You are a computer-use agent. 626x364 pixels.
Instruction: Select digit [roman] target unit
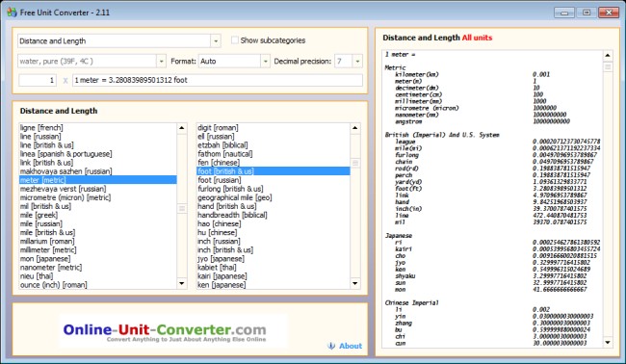pos(274,128)
